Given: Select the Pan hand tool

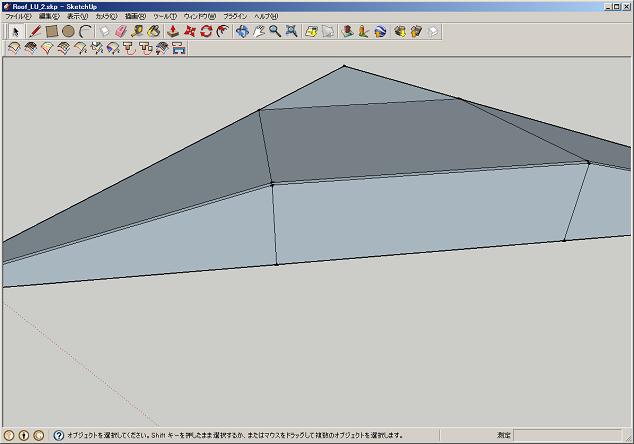Looking at the screenshot, I should pos(258,31).
